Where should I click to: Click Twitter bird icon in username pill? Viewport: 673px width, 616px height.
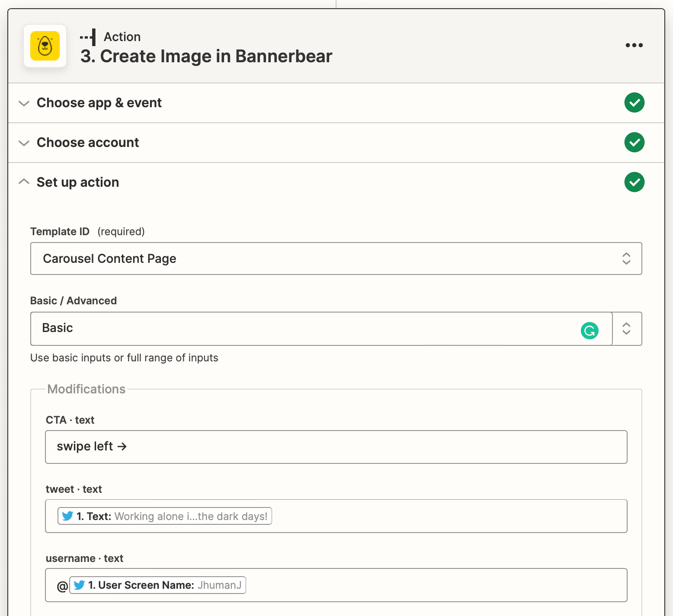tap(79, 585)
